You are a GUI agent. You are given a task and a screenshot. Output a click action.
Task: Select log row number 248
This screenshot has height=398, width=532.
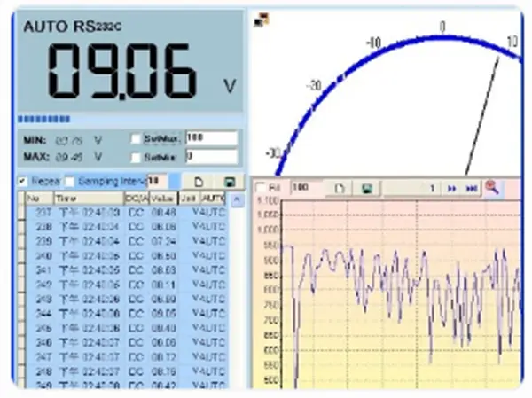click(x=126, y=372)
